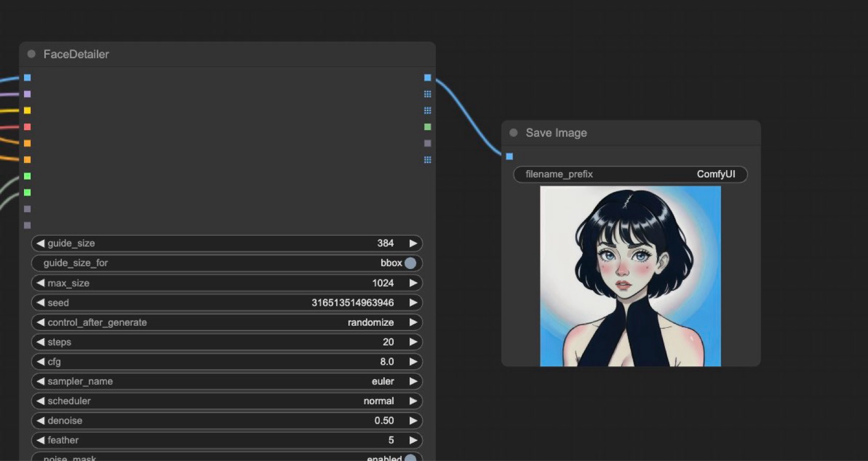The width and height of the screenshot is (868, 461).
Task: Collapse the FaceDetailer node using its title dot
Action: [31, 54]
